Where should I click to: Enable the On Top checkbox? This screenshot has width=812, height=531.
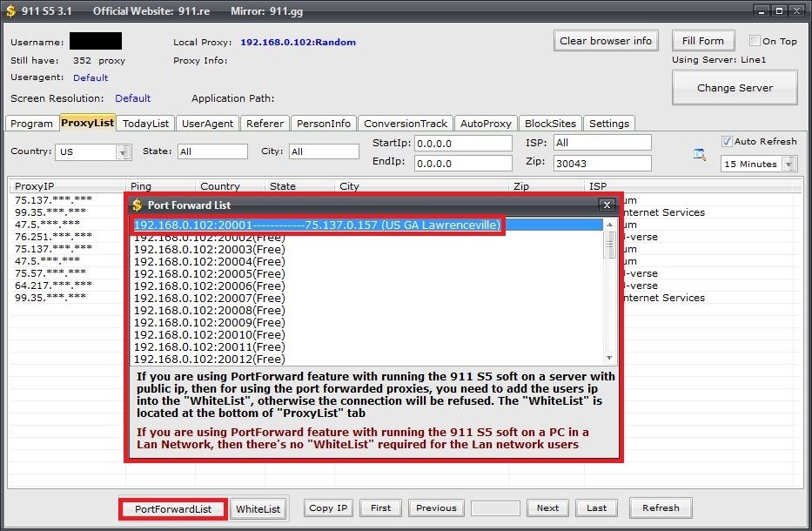click(755, 40)
